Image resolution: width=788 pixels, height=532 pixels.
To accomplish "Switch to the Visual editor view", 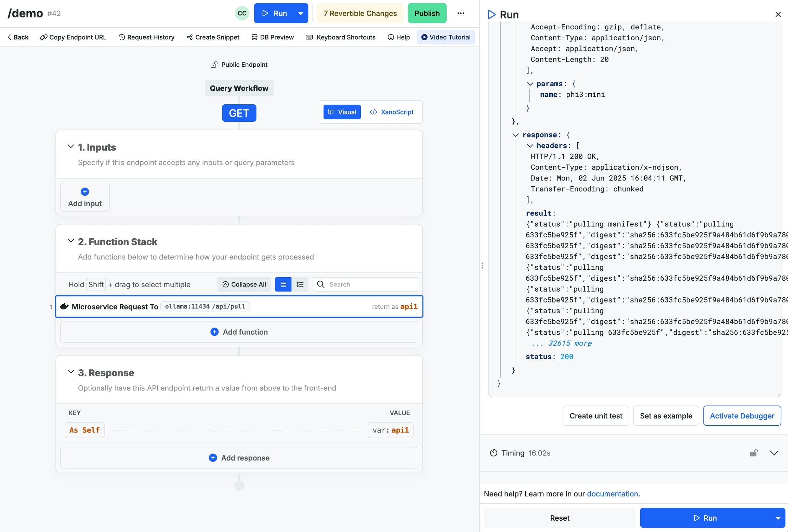I will 342,112.
